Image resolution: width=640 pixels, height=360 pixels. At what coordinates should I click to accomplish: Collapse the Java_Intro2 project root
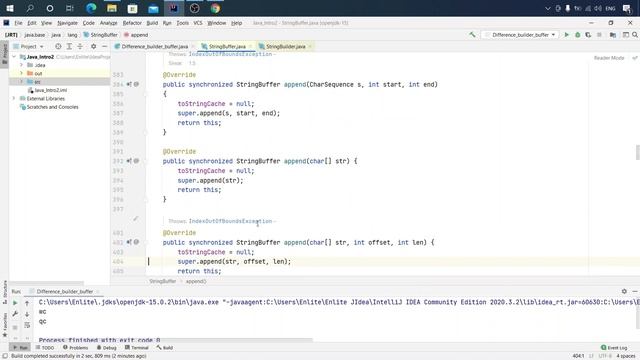[x=14, y=57]
